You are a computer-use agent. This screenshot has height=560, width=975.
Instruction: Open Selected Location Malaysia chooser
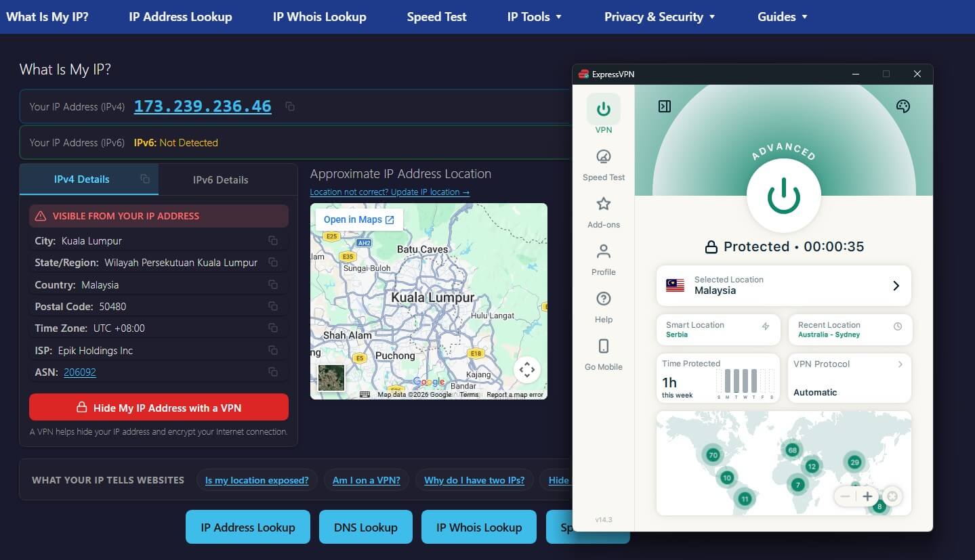783,285
